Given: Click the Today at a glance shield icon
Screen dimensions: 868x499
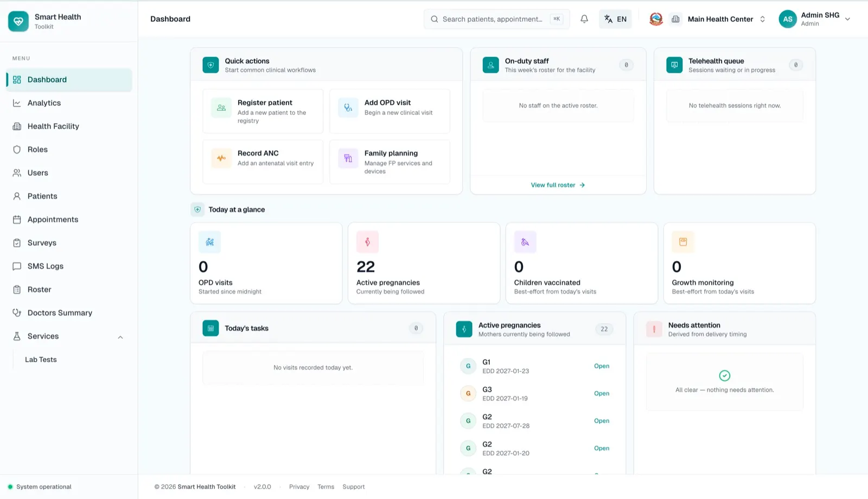Looking at the screenshot, I should [197, 209].
